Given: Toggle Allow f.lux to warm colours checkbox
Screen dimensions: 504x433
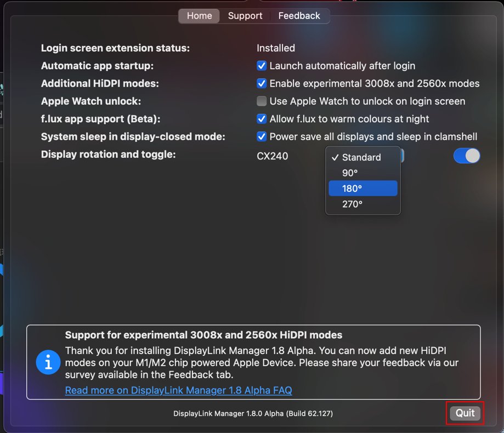Looking at the screenshot, I should (262, 119).
